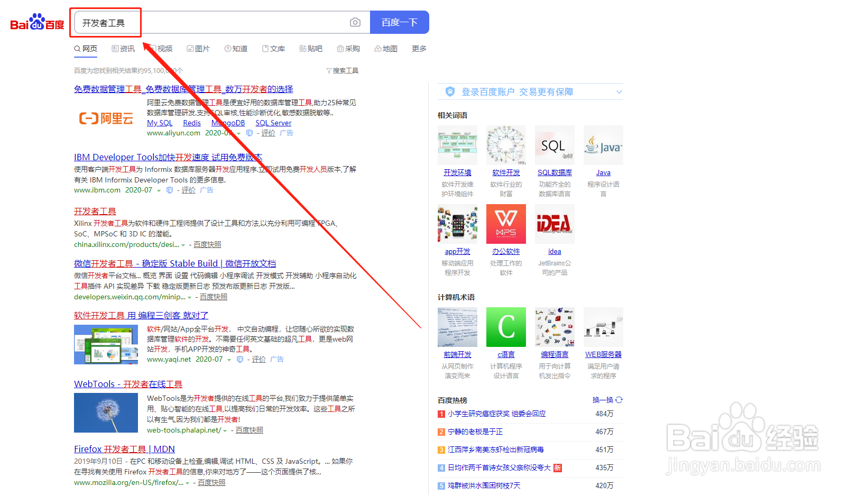This screenshot has height=495, width=868.
Task: Open 百度快照 for the Xilinx result
Action: [x=207, y=244]
